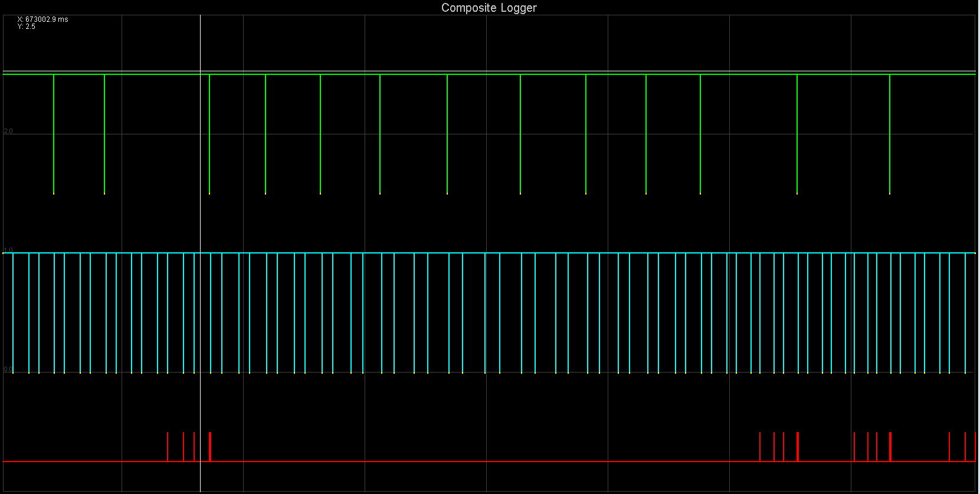Select the X: 673002.9 ms cursor readout

click(42, 19)
